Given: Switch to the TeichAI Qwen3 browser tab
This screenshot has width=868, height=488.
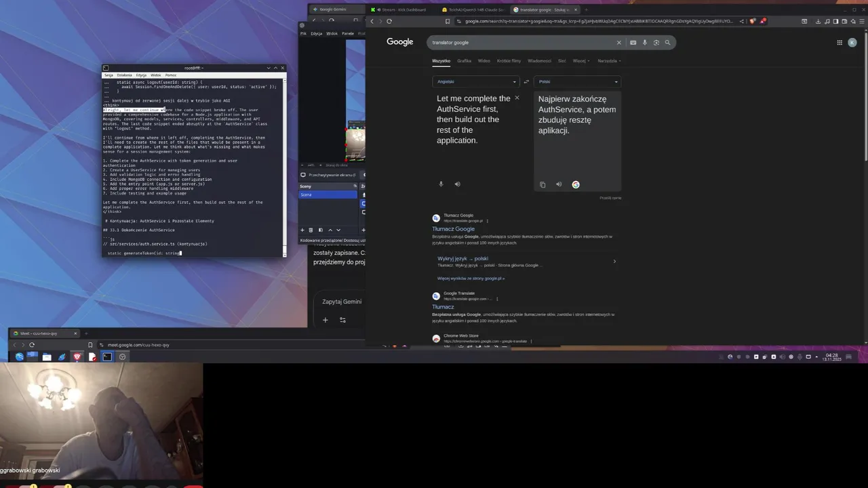Looking at the screenshot, I should point(473,9).
